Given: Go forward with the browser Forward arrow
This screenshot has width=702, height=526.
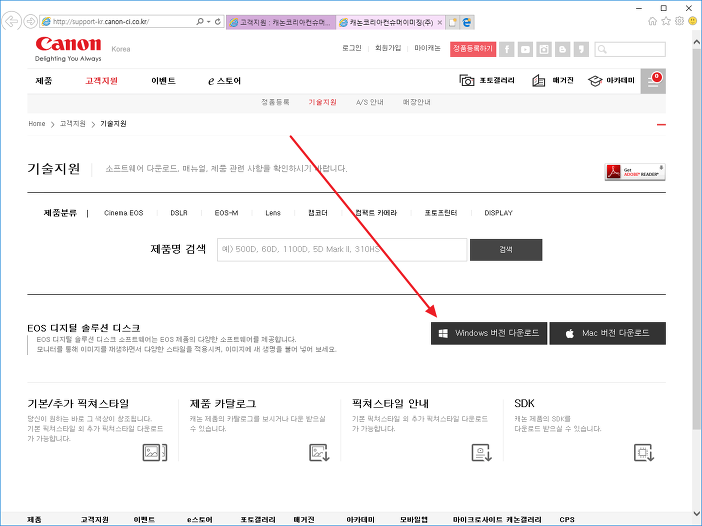Looking at the screenshot, I should 30,21.
